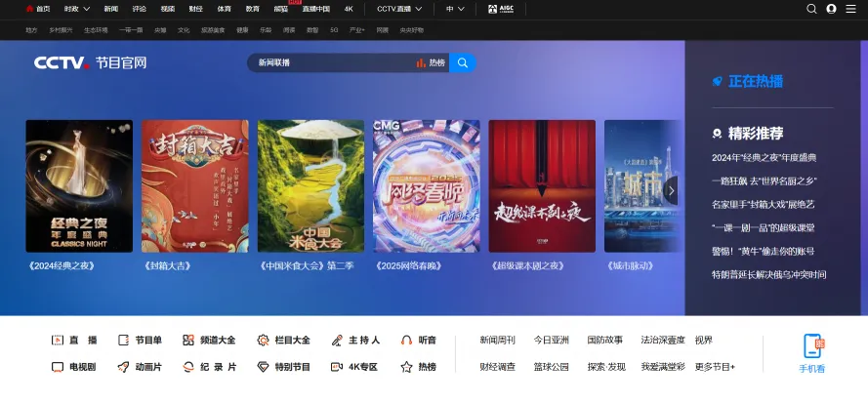Open 《2024经典之夜》 poster thumbnail
Viewport: 868px width, 402px height.
[79, 185]
